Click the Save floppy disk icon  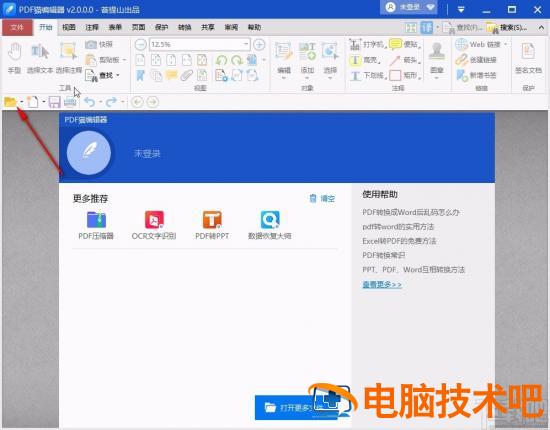(x=54, y=102)
